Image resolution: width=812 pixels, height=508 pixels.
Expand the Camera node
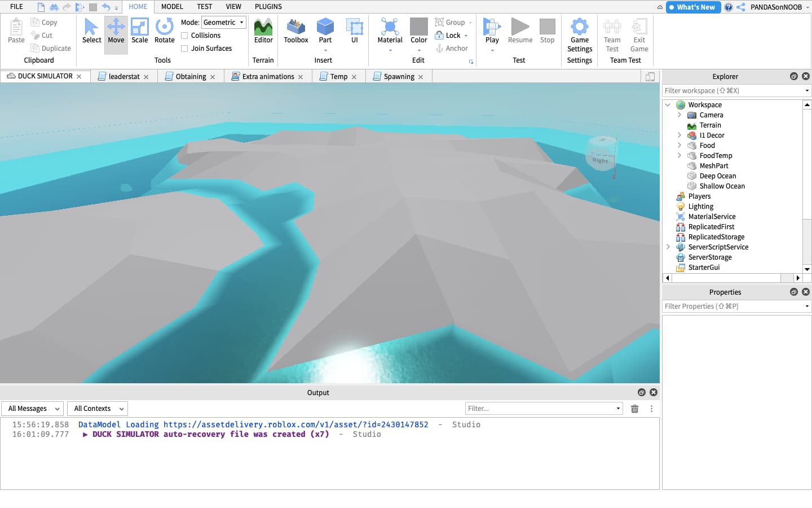[x=679, y=115]
